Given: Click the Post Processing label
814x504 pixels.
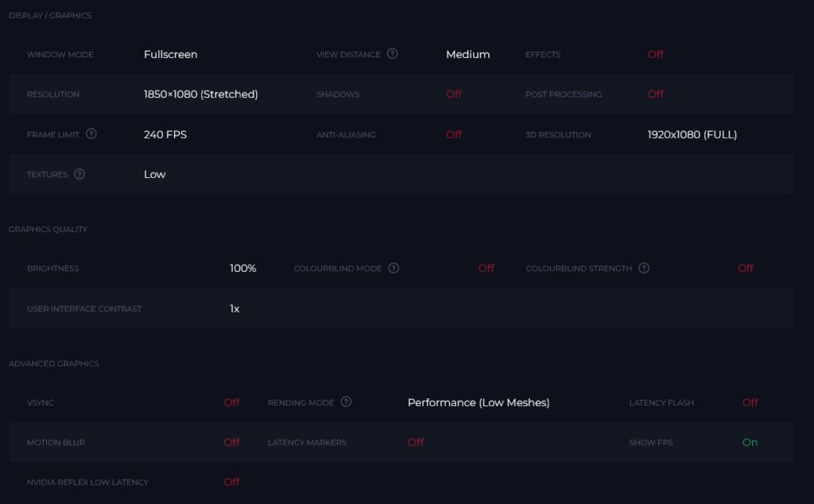Looking at the screenshot, I should 564,95.
